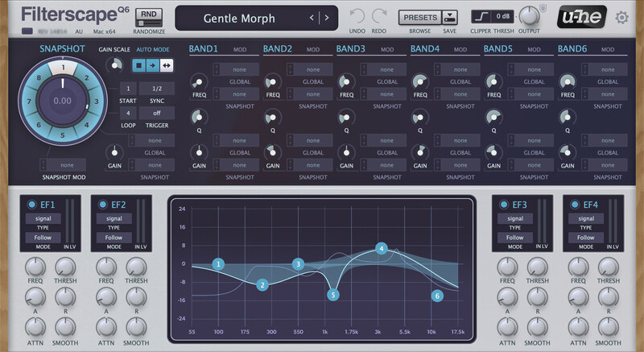The height and width of the screenshot is (352, 644).
Task: Open settings via the gear icon
Action: (621, 18)
